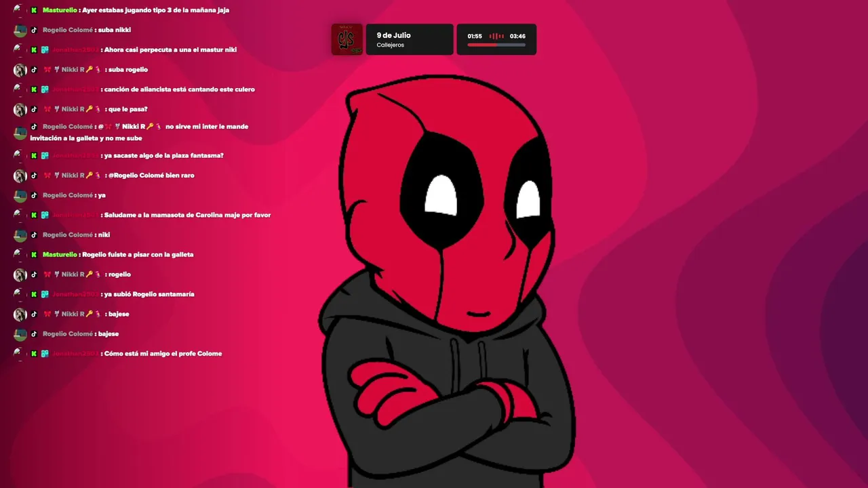Click the Kick icon on "Rogelio fuiste a pisar" message

pos(34,254)
